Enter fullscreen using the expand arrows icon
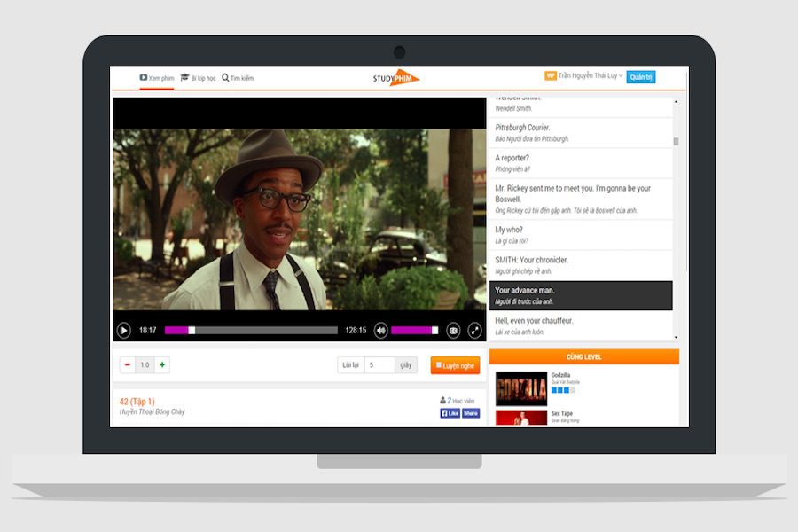 tap(474, 331)
